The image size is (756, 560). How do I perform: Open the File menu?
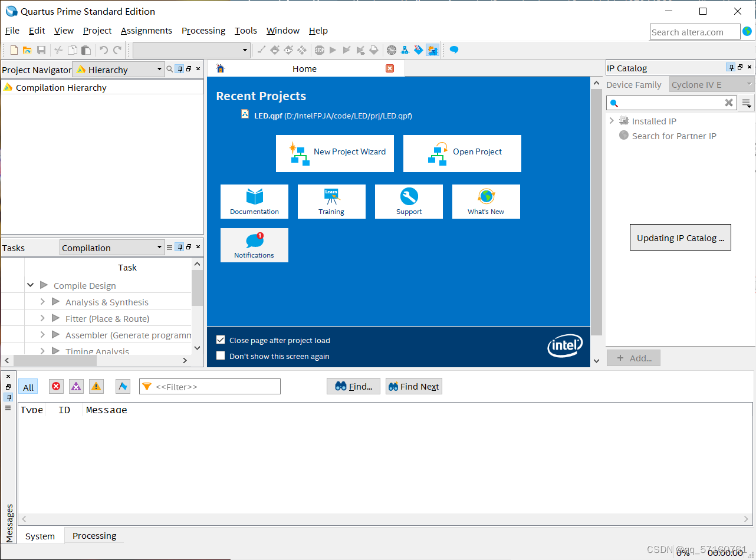click(12, 31)
